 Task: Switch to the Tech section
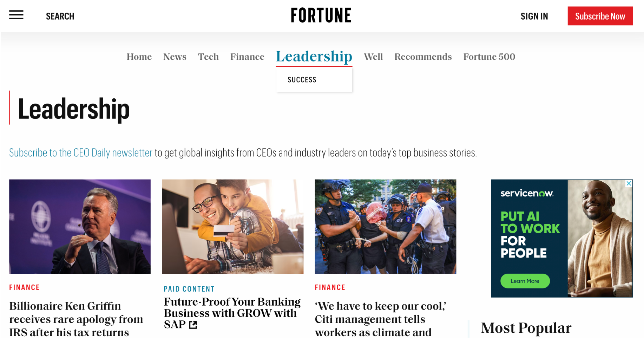coord(208,57)
